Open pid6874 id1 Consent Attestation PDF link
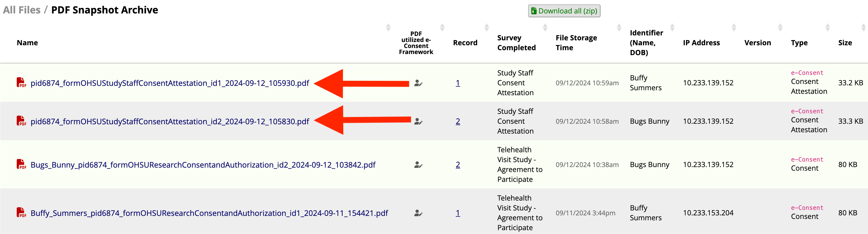This screenshot has height=234, width=868. [169, 83]
